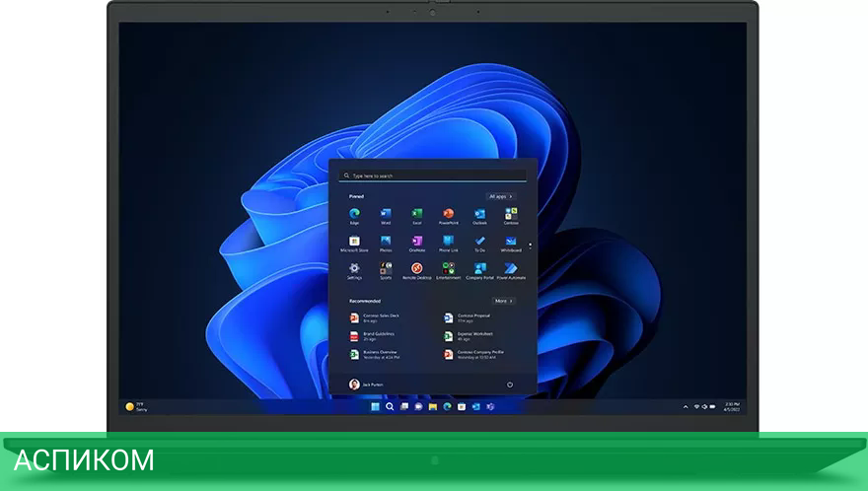Launch Remote Desktop pinned app
This screenshot has width=868, height=491.
(x=417, y=271)
